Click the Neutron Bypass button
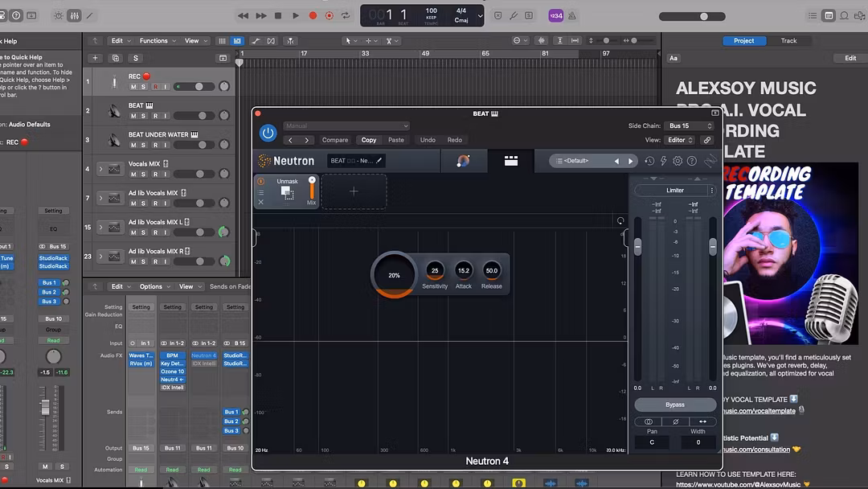 pyautogui.click(x=675, y=405)
